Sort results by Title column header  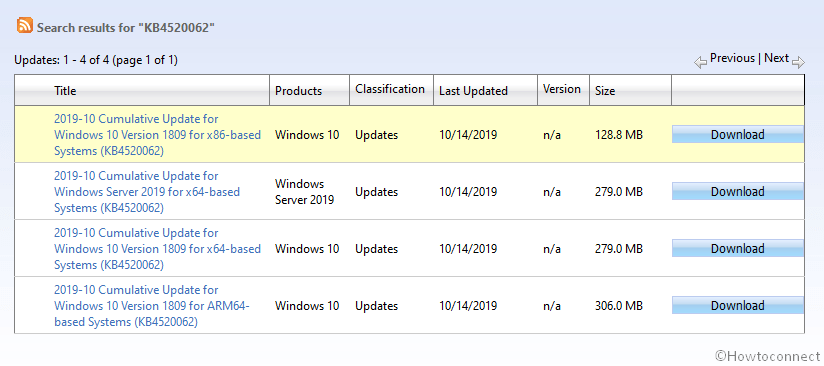click(x=65, y=91)
